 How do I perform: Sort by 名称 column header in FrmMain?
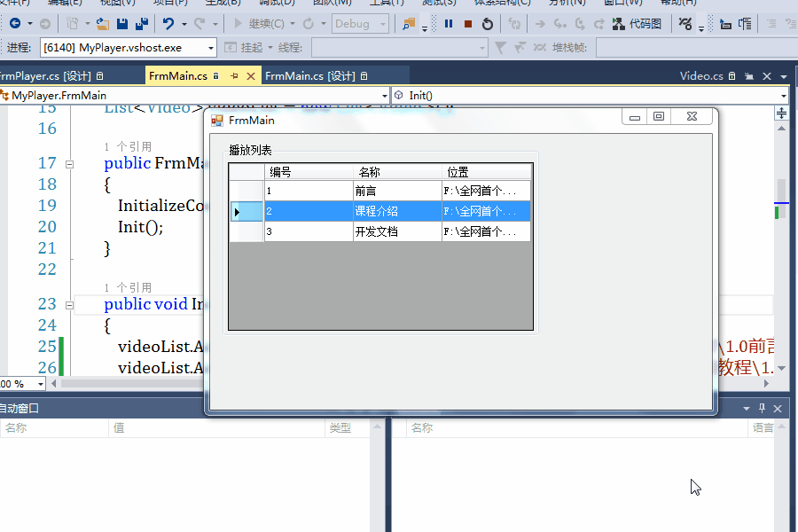point(397,172)
